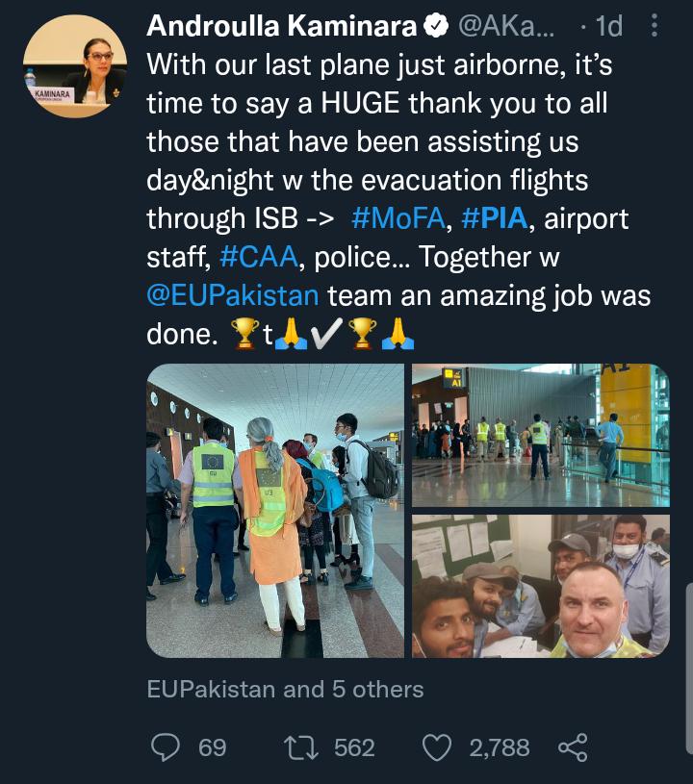
Task: Retweet this post via retweet icon
Action: pyautogui.click(x=300, y=746)
